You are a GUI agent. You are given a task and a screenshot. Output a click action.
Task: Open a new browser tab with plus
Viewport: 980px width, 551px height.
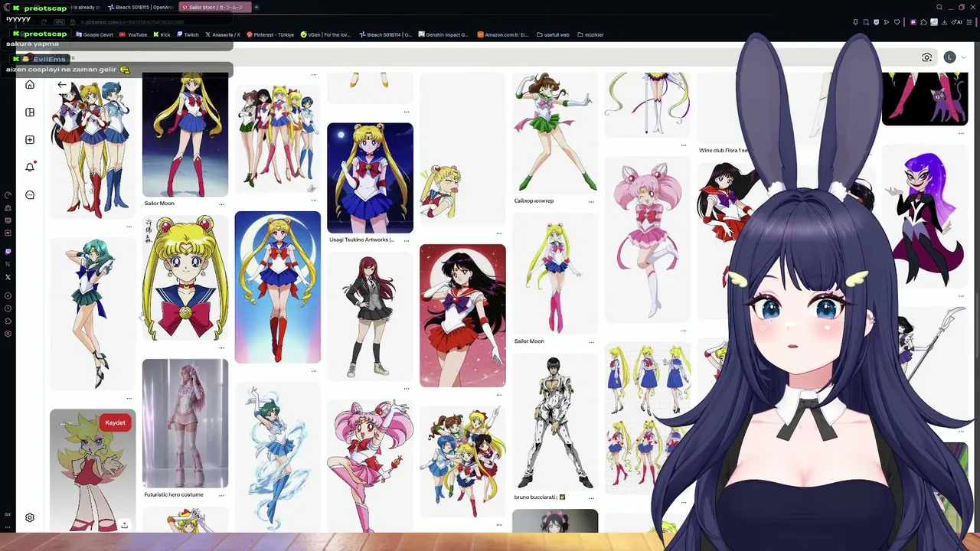coord(256,7)
